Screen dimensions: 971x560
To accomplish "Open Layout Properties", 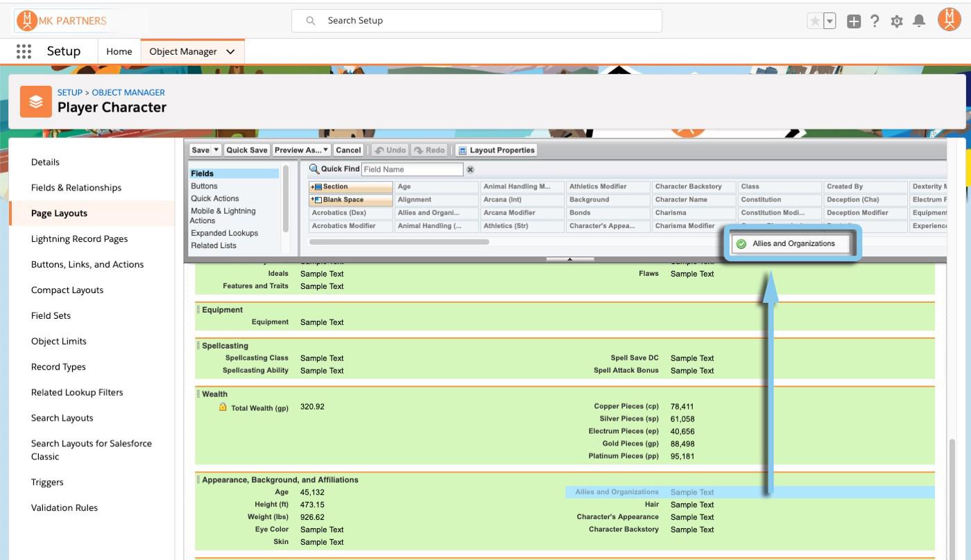I will click(x=497, y=150).
